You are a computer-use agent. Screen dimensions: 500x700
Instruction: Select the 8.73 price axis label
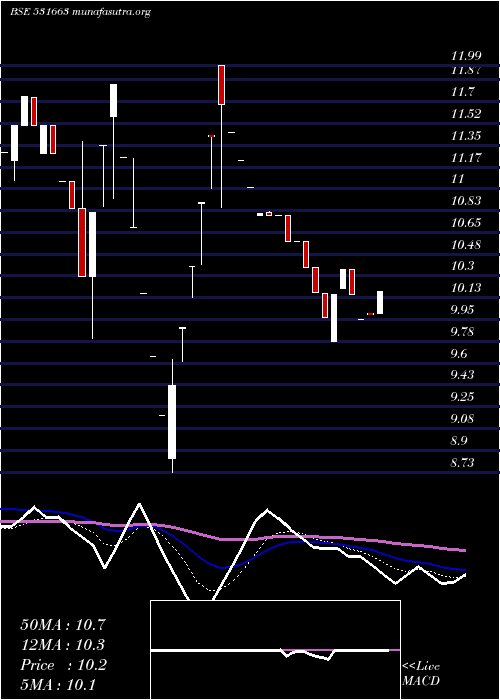click(462, 463)
